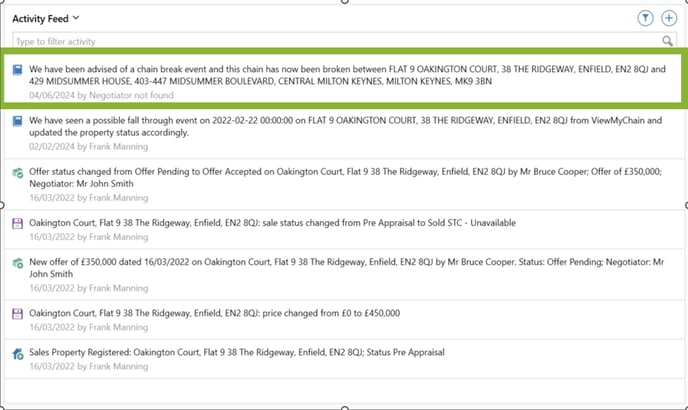Click date line under Sales Property Registered
The image size is (688, 410).
point(89,367)
